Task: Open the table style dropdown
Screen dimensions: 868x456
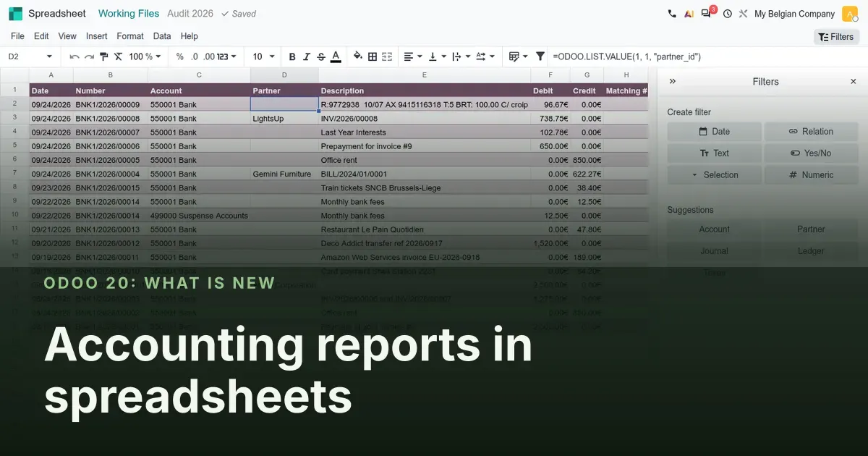Action: tap(519, 56)
